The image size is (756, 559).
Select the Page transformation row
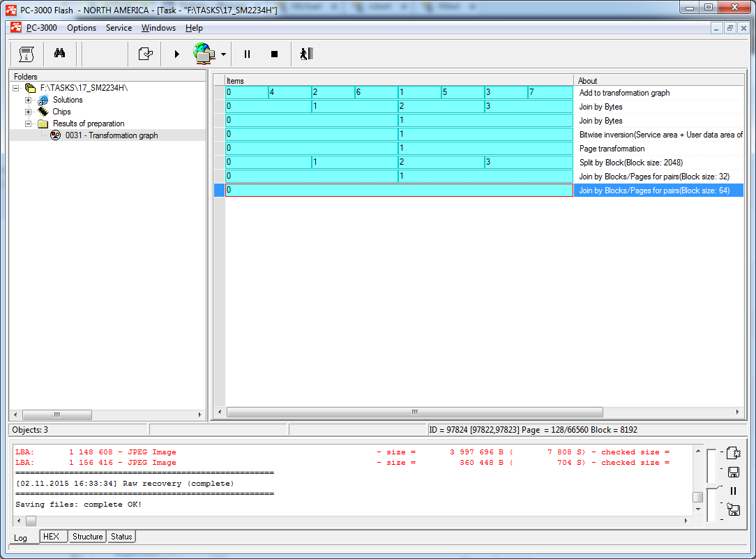612,149
